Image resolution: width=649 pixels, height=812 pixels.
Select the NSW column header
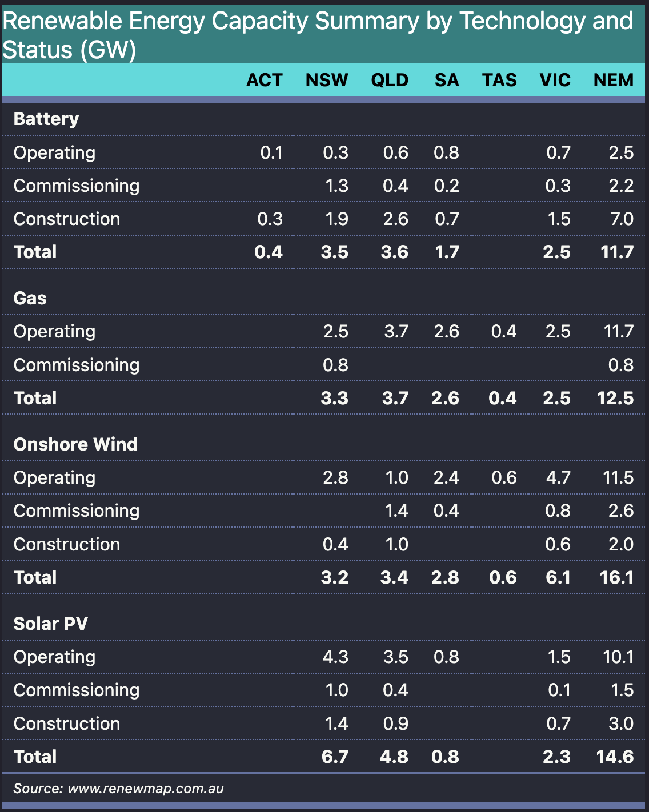click(x=327, y=80)
